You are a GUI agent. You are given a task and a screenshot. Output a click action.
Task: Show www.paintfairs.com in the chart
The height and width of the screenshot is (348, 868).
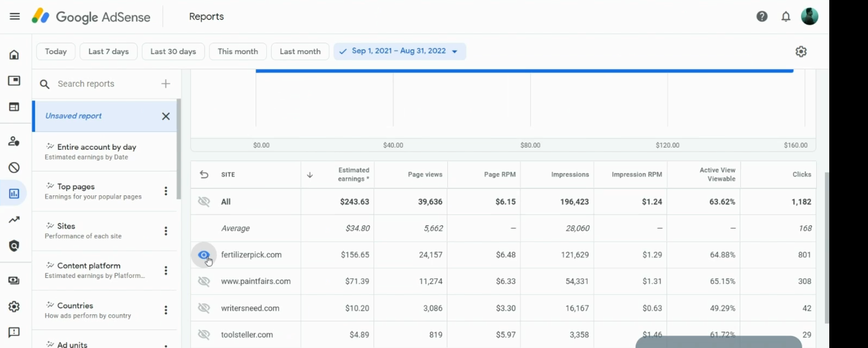(204, 281)
